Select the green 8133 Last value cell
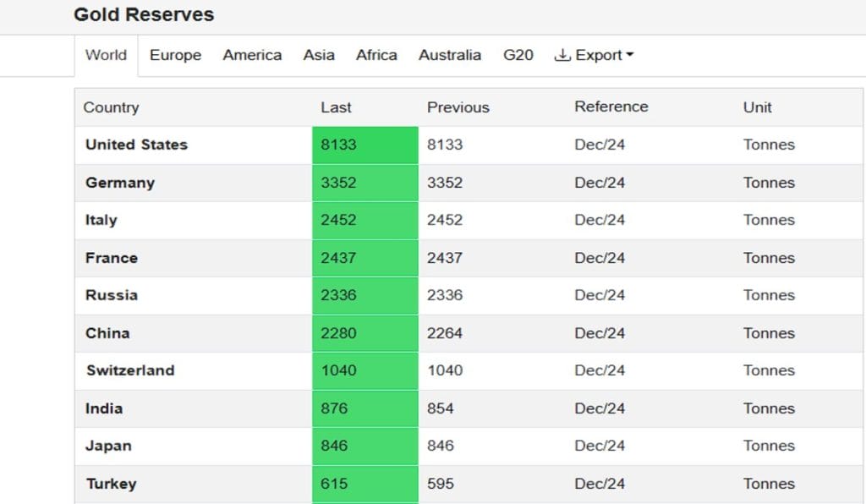The width and height of the screenshot is (866, 504). (x=365, y=145)
